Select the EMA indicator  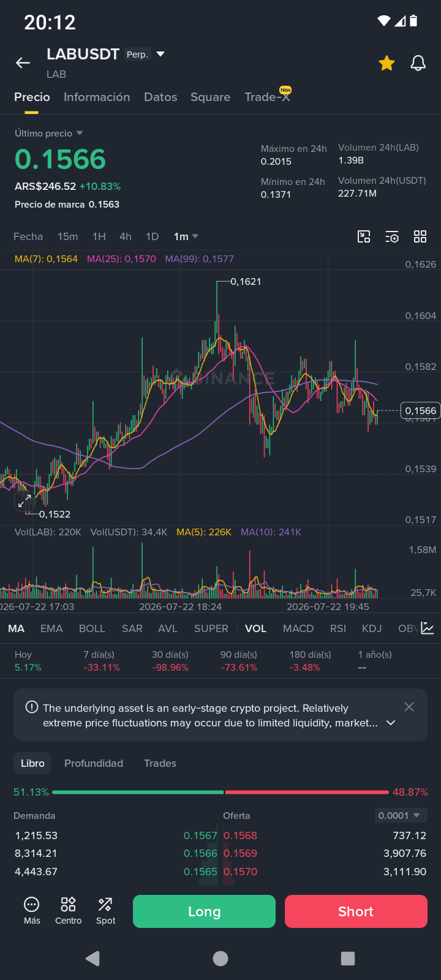pyautogui.click(x=51, y=628)
